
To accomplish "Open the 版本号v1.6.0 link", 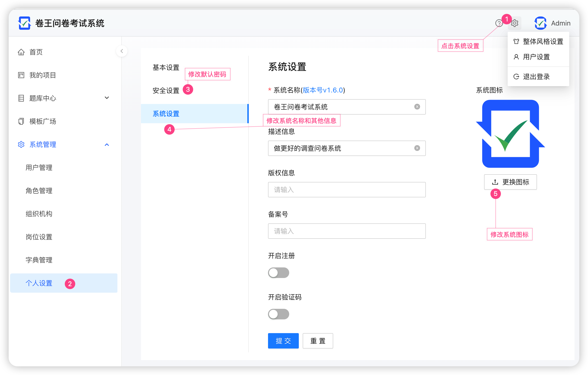I will coord(323,90).
